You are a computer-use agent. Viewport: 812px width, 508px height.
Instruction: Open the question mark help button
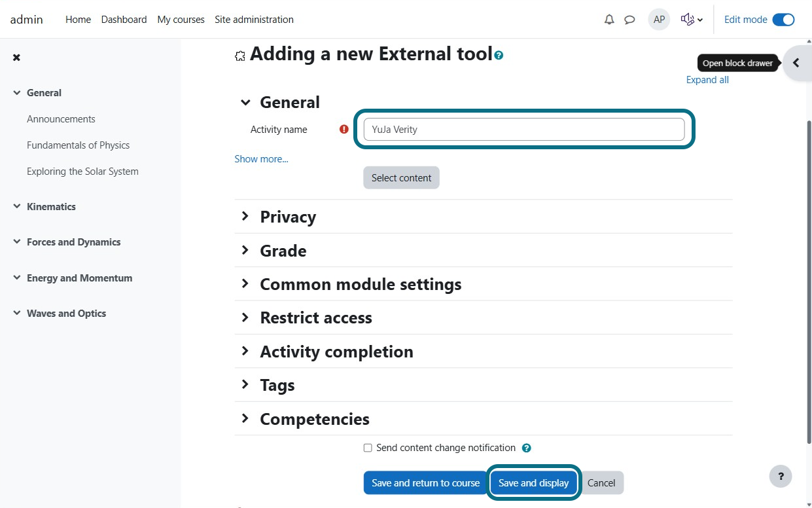pos(781,476)
